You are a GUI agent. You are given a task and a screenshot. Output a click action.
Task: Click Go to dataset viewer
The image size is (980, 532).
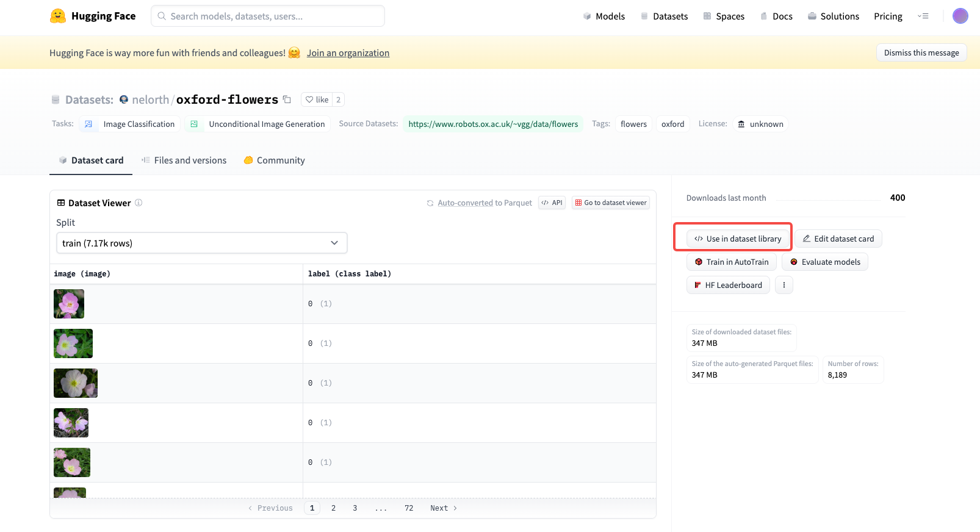[x=610, y=203]
